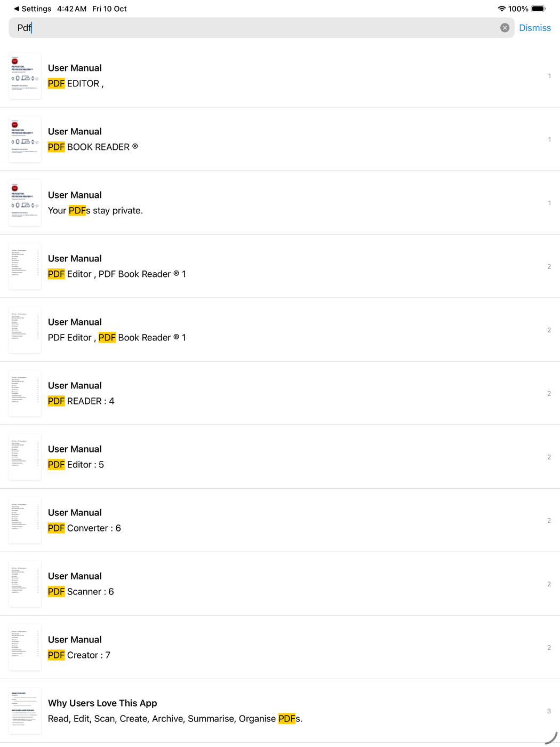The height and width of the screenshot is (747, 560).
Task: Tap the page curl corner icon
Action: [551, 738]
